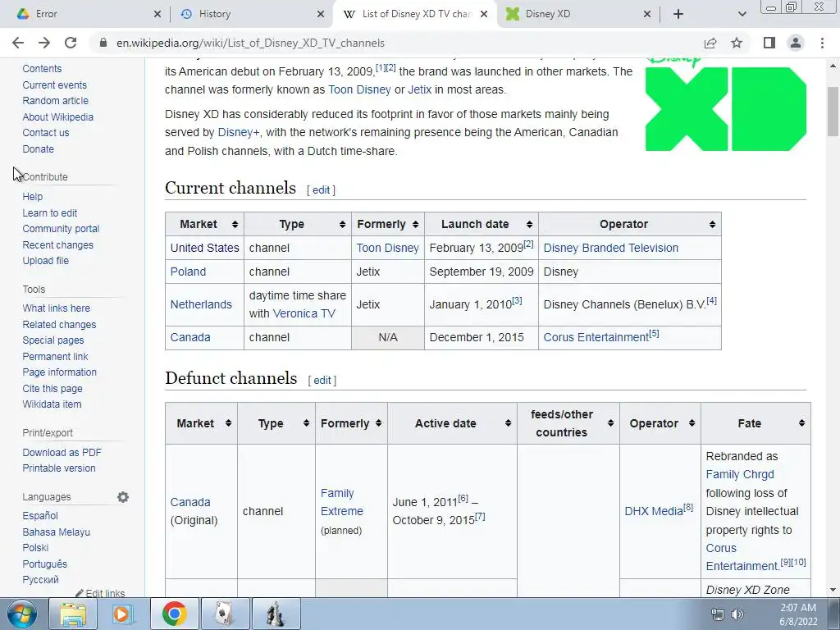The height and width of the screenshot is (630, 840).
Task: Close the History tab
Action: (321, 14)
